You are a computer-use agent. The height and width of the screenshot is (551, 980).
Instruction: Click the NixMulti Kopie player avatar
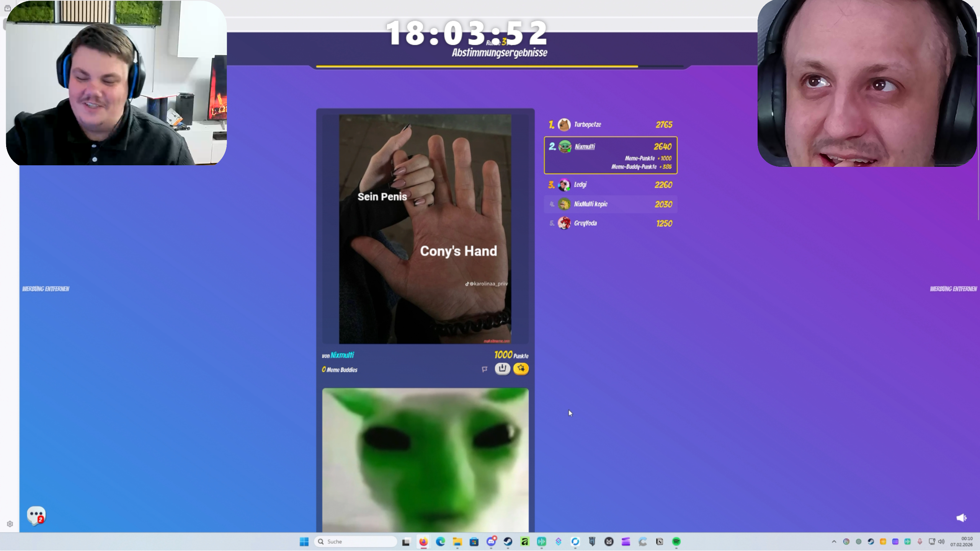(564, 204)
